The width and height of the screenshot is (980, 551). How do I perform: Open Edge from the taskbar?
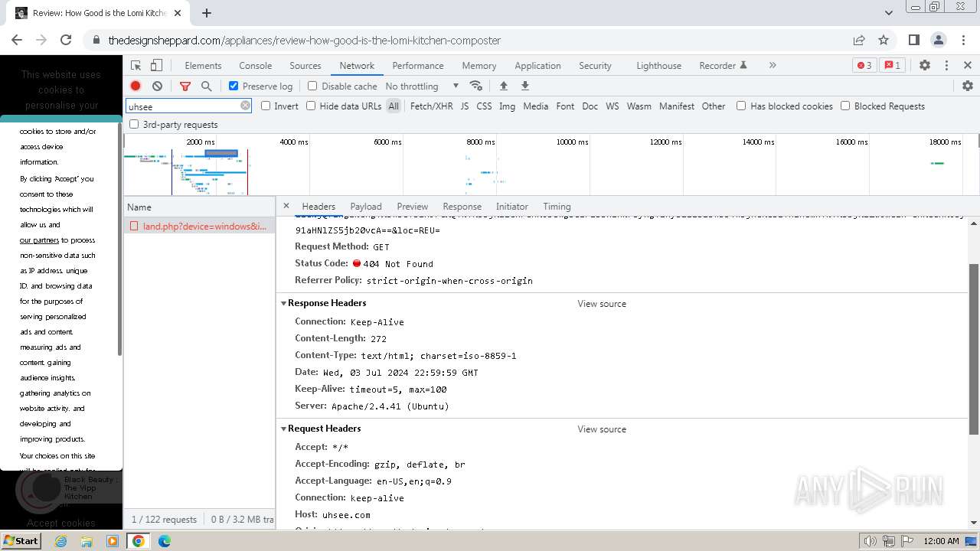(165, 541)
